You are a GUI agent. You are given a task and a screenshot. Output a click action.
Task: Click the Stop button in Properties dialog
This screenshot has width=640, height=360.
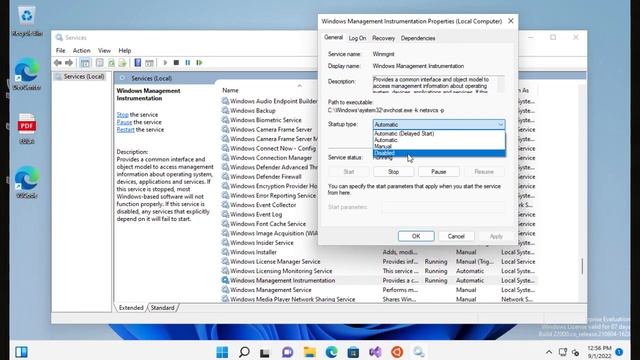[x=393, y=172]
